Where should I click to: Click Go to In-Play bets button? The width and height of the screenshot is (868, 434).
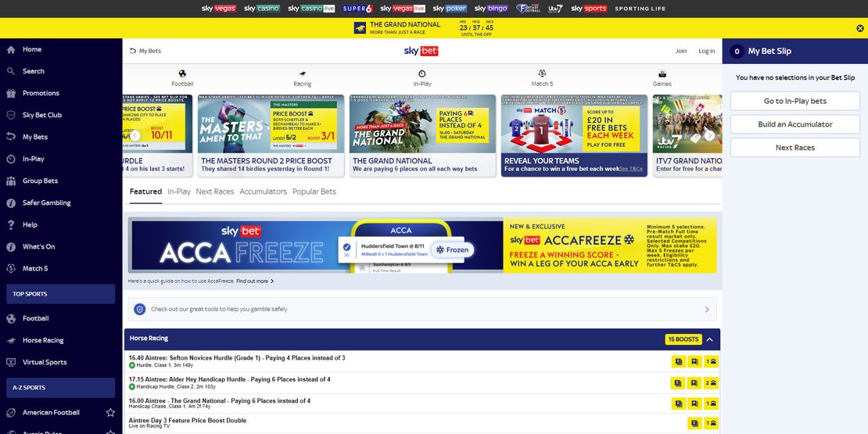point(795,102)
